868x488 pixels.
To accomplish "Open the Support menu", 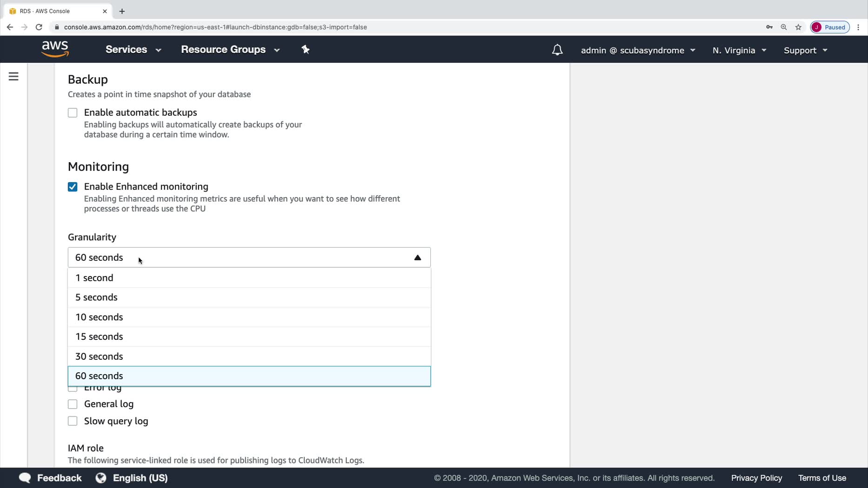I will pos(806,50).
